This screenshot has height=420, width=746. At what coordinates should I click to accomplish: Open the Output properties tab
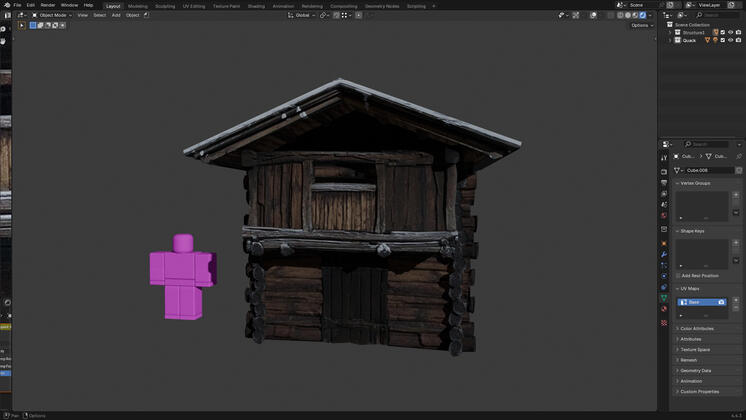(664, 183)
